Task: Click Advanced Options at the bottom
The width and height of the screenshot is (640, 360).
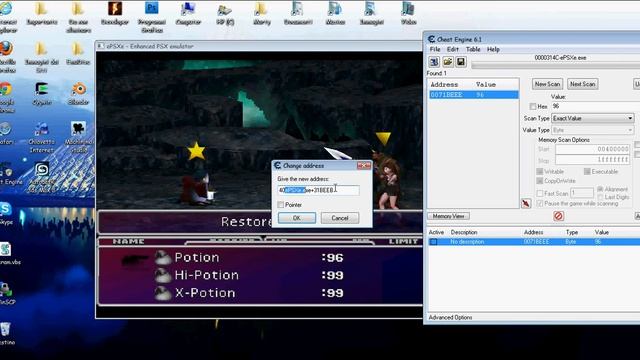Action: [450, 317]
